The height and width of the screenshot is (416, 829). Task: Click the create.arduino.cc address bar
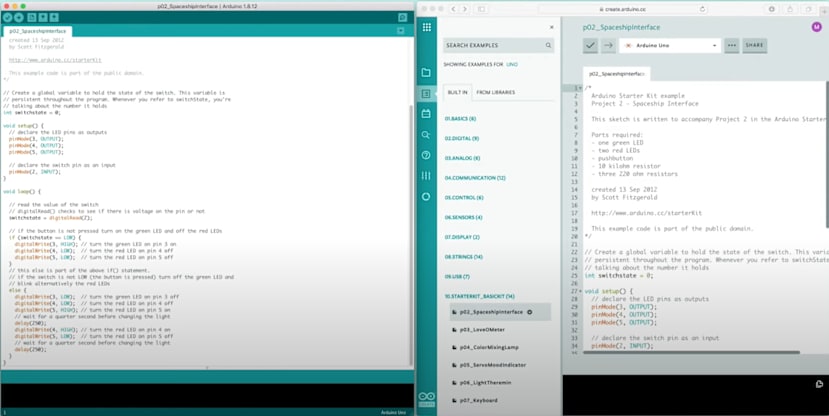pos(622,9)
